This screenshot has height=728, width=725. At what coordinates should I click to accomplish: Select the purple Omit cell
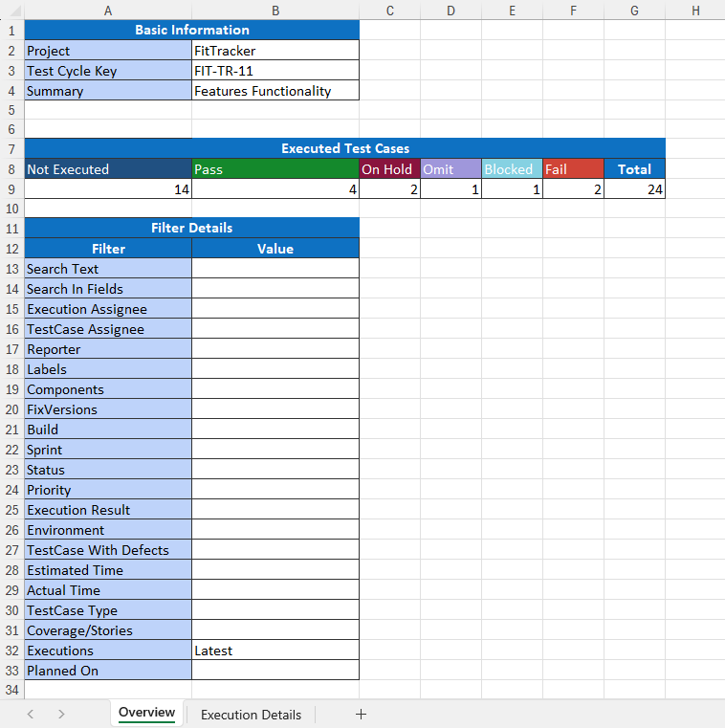click(450, 169)
